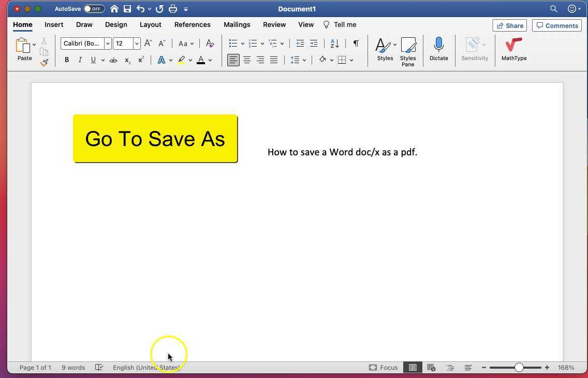Screen dimensions: 588x378
Task: Click the Share button
Action: (x=509, y=25)
